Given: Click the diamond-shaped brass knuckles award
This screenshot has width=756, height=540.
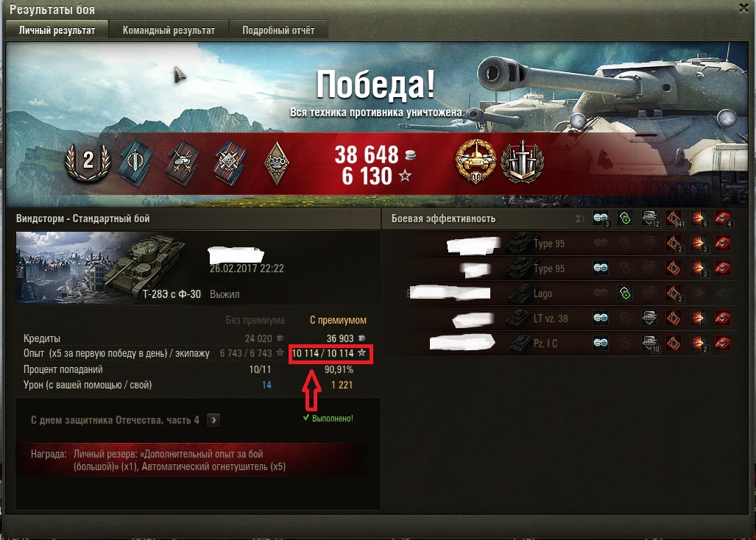Looking at the screenshot, I should 276,163.
